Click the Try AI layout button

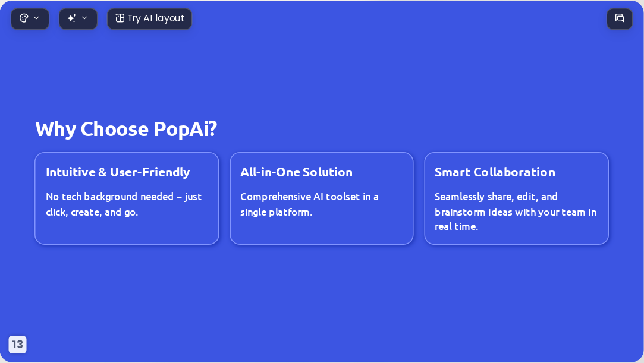click(x=149, y=18)
